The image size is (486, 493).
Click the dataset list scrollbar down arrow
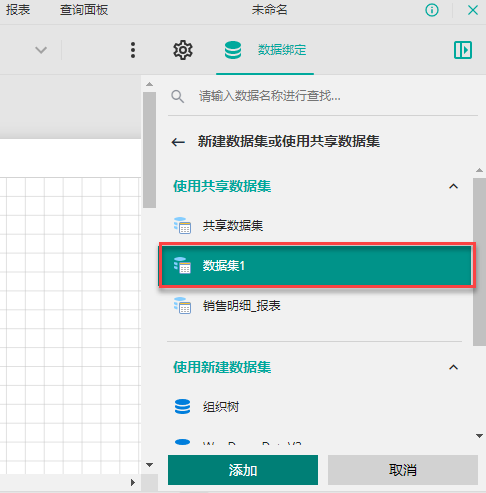479,436
